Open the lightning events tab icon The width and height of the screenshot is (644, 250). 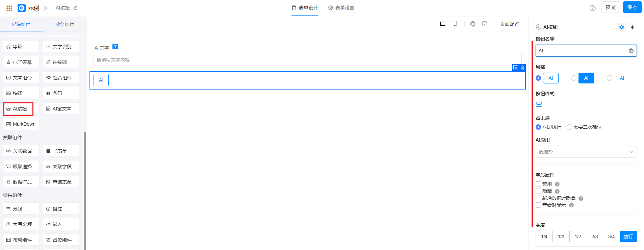point(633,27)
